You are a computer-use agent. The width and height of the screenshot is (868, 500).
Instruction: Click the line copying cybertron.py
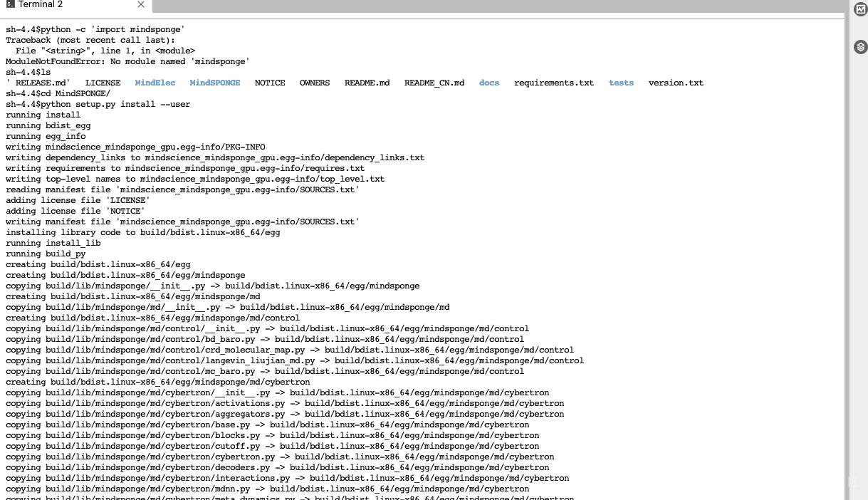coord(280,457)
